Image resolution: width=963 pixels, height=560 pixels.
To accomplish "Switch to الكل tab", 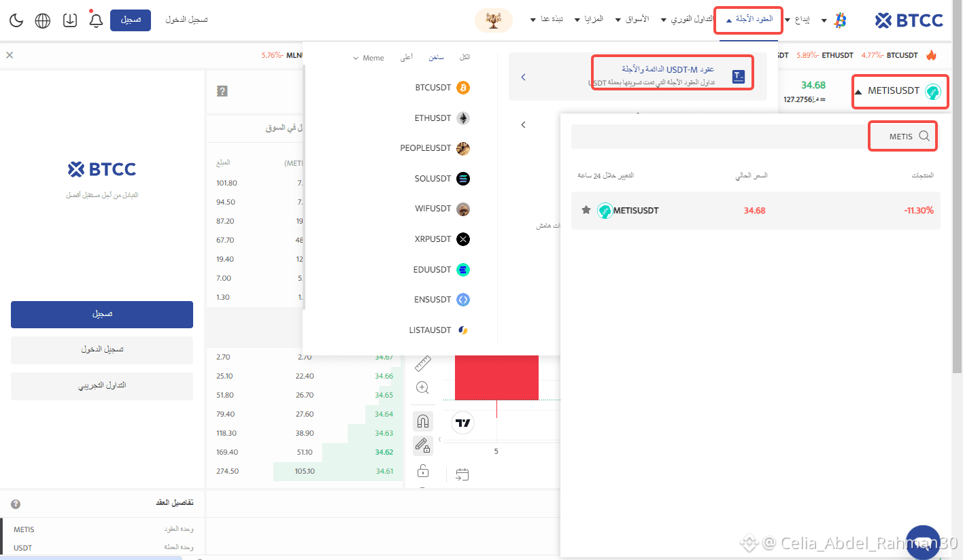I will point(465,58).
